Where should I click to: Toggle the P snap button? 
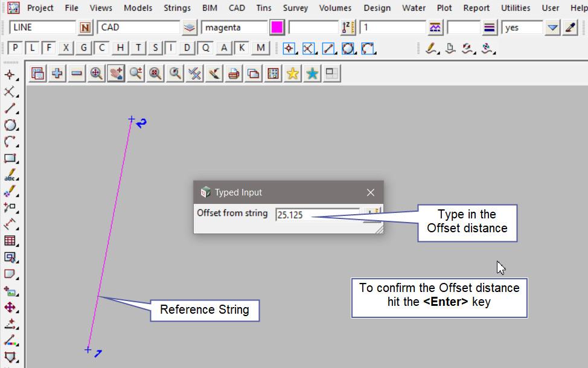click(x=15, y=48)
